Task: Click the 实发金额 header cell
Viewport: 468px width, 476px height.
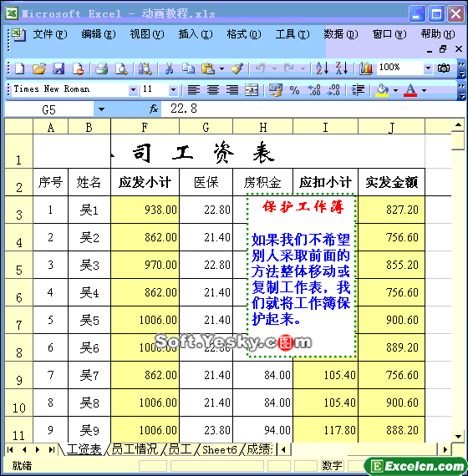Action: point(391,182)
